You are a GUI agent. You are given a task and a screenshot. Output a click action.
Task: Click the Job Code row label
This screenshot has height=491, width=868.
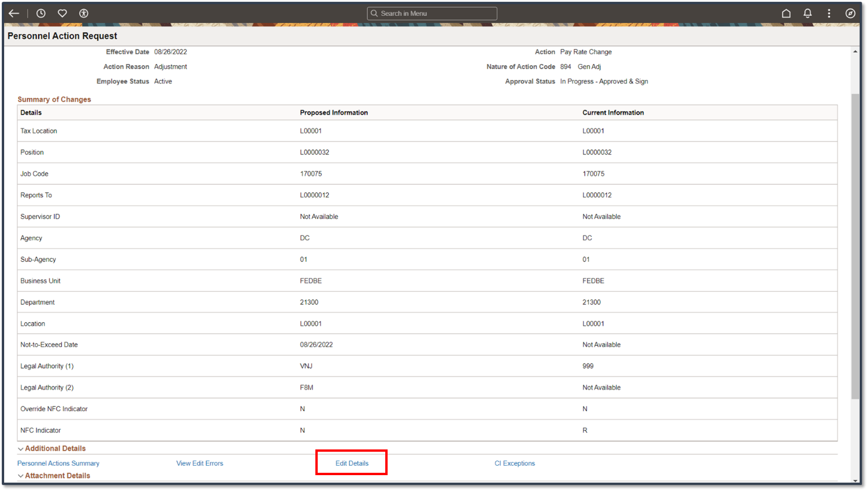[x=35, y=174]
